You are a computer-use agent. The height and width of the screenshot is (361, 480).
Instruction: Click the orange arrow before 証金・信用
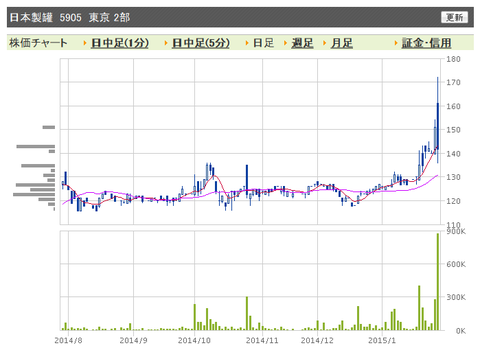pyautogui.click(x=396, y=43)
